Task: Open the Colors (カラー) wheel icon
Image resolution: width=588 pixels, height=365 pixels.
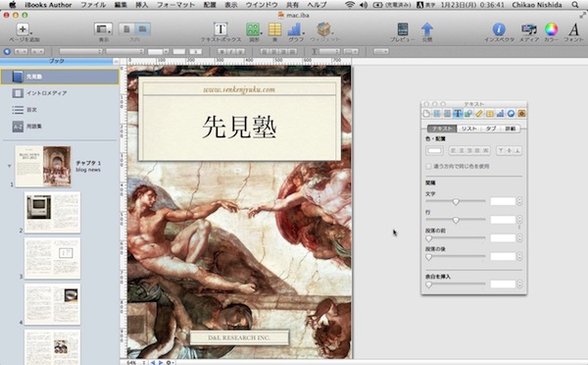Action: click(551, 29)
